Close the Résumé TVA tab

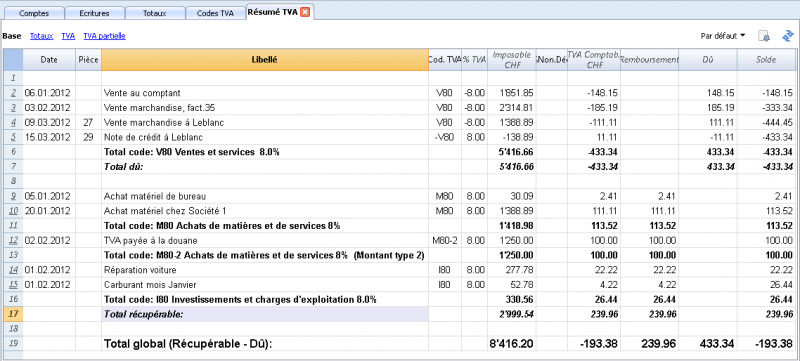click(x=305, y=12)
